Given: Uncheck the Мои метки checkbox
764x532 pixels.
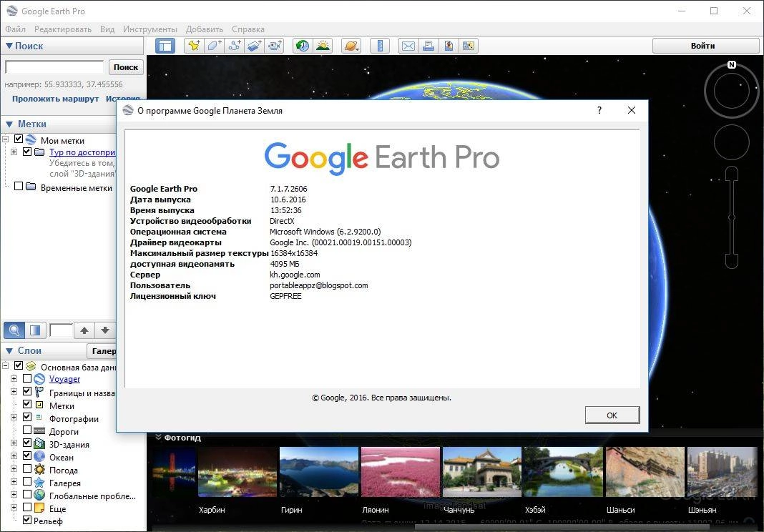Looking at the screenshot, I should click(19, 139).
